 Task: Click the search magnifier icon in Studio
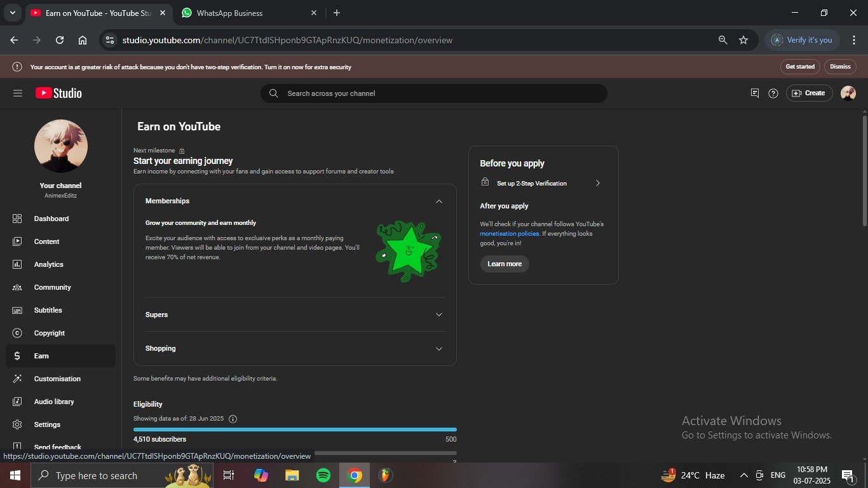point(273,93)
